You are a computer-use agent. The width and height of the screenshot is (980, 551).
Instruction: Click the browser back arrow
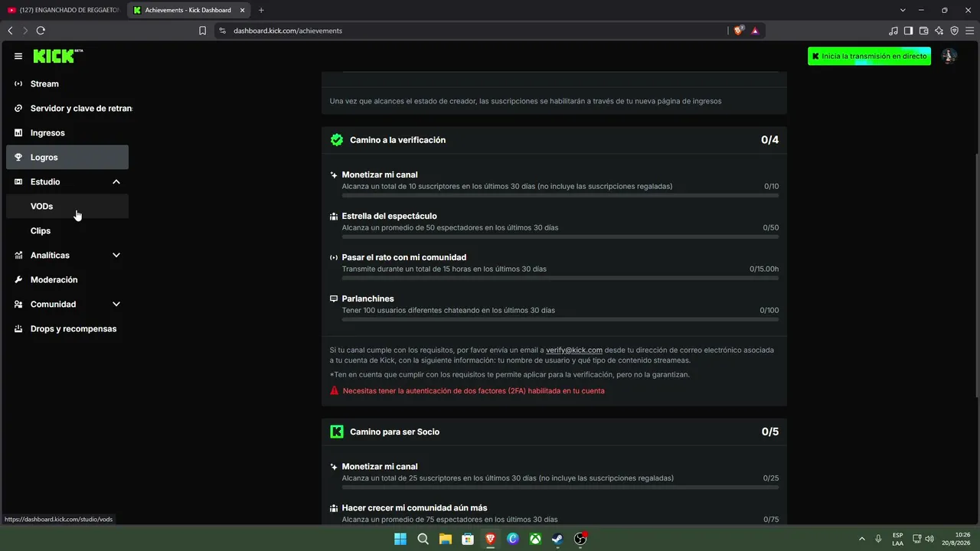click(10, 31)
